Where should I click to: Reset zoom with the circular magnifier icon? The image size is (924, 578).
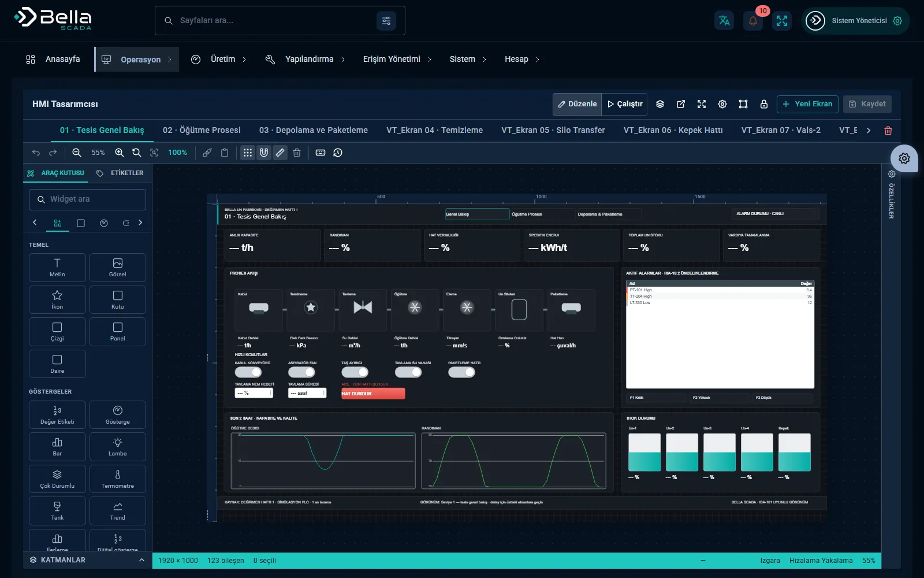pyautogui.click(x=137, y=153)
